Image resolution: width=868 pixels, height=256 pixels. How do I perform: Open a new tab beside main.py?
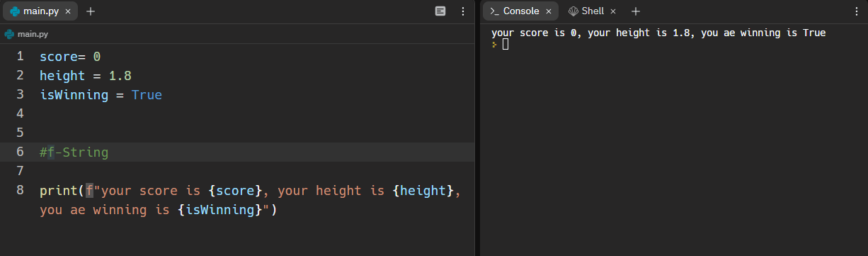tap(91, 11)
